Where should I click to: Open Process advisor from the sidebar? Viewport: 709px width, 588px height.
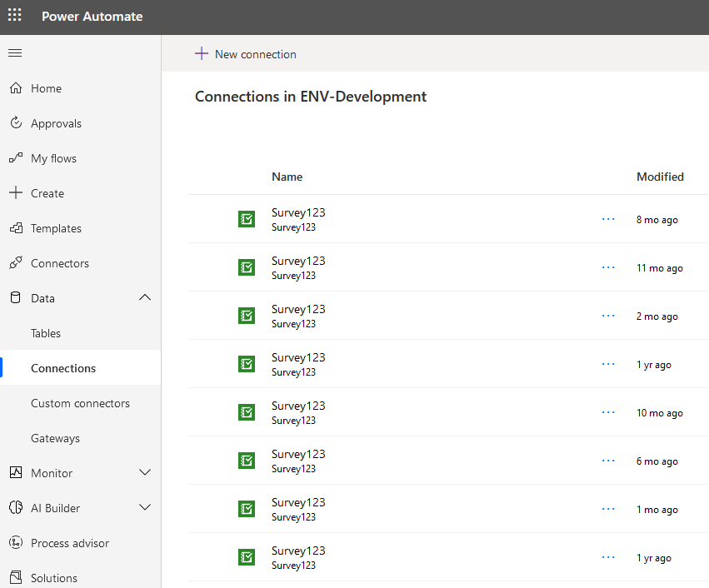[17, 542]
